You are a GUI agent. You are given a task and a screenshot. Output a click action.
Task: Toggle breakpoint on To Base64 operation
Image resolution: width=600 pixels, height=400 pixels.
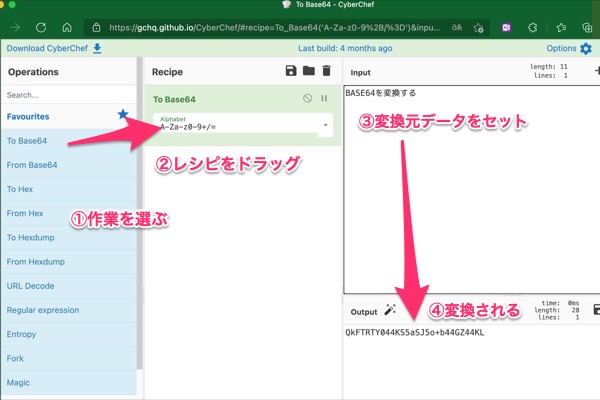point(324,99)
